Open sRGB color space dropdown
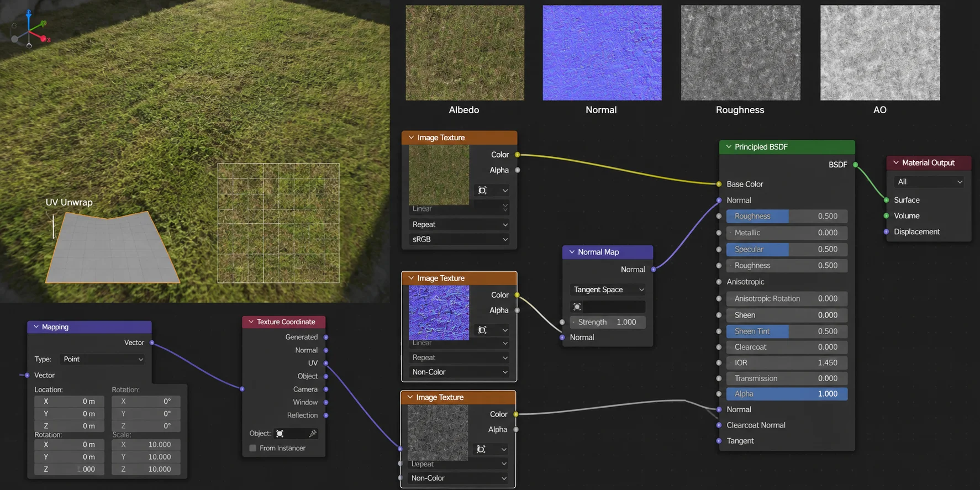Image resolution: width=980 pixels, height=490 pixels. pos(459,239)
